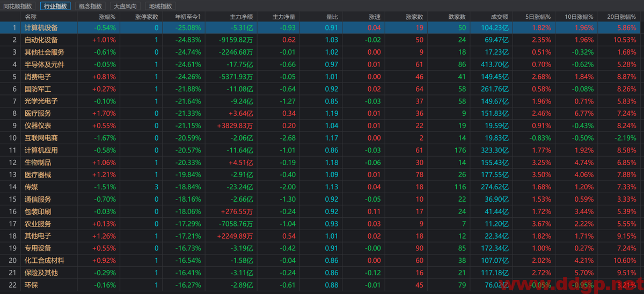Select the 自动化设备 row name

pyautogui.click(x=41, y=40)
